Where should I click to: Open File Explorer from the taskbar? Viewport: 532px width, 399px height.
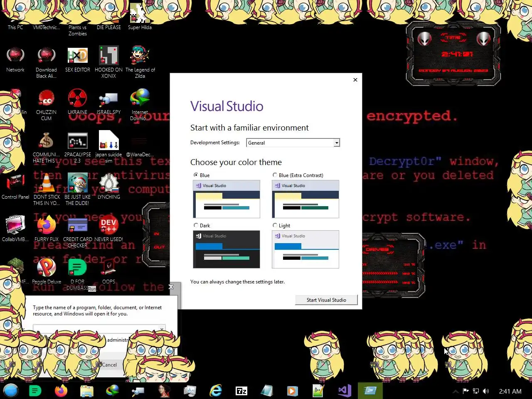tap(87, 391)
